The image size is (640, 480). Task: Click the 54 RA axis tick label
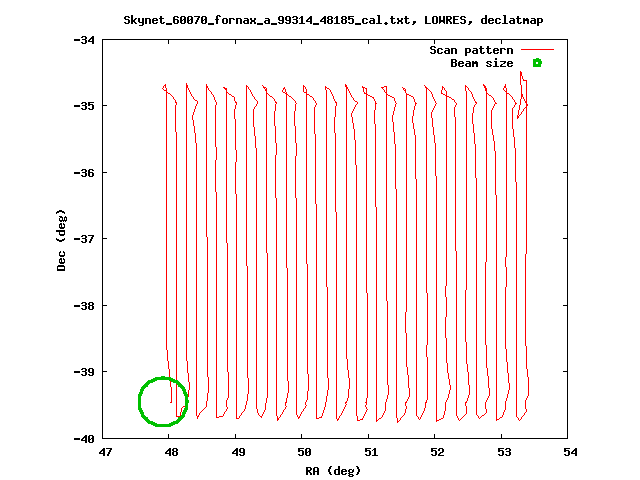pos(571,452)
